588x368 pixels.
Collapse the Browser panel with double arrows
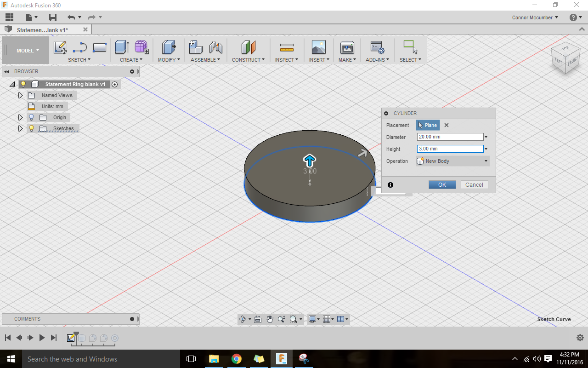tap(6, 71)
